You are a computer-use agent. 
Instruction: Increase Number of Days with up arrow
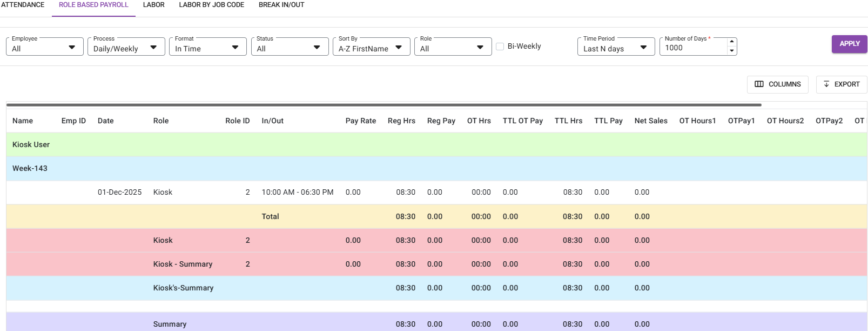731,42
